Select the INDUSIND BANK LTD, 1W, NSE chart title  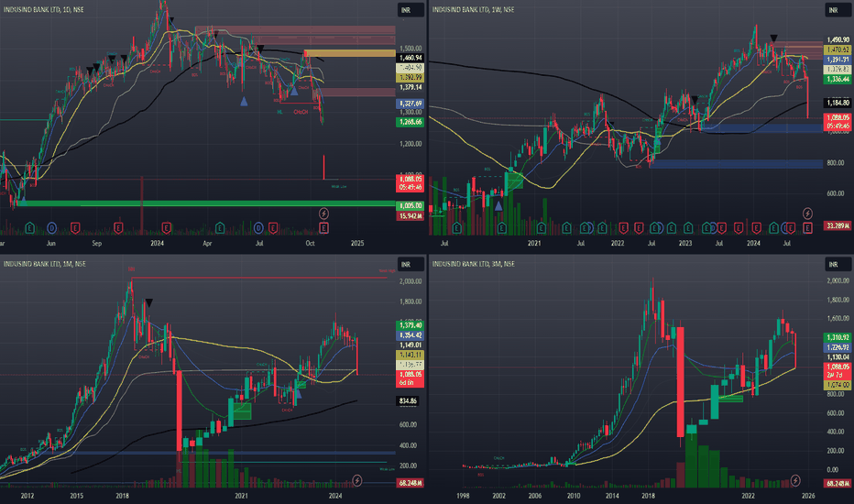click(474, 9)
